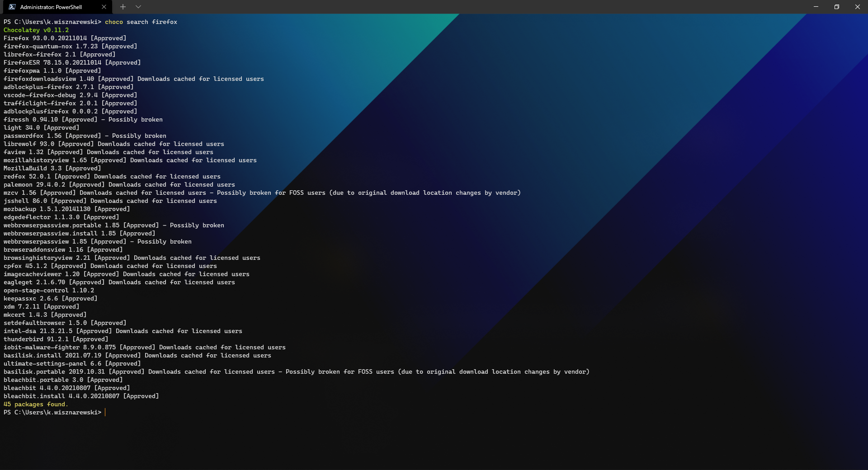
Task: Close the Administrator: PowerShell tab
Action: coord(104,7)
